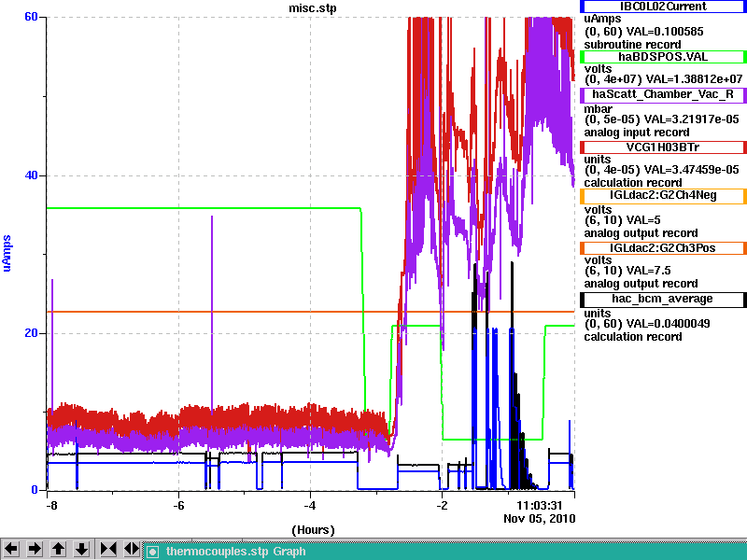
Task: Click the 'analog input record' label
Action: click(637, 133)
